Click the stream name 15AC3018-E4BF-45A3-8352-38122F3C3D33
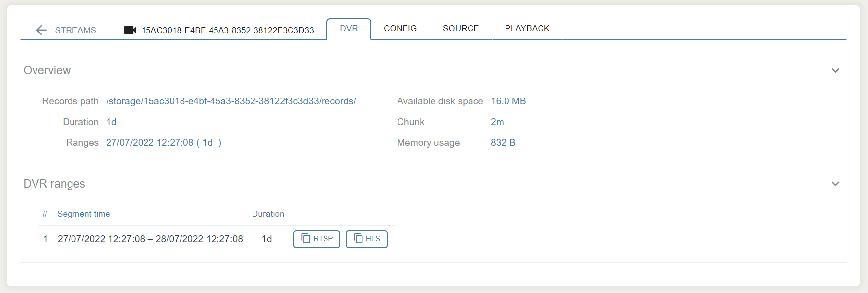The width and height of the screenshot is (868, 293). [x=227, y=30]
